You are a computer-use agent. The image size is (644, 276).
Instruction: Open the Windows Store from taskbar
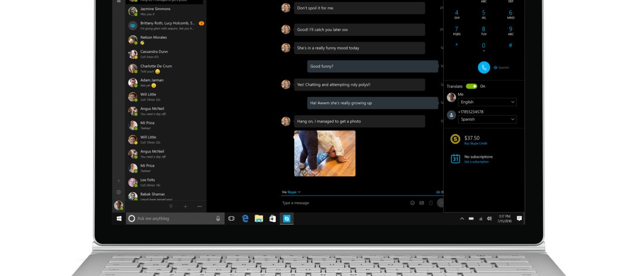tap(272, 219)
